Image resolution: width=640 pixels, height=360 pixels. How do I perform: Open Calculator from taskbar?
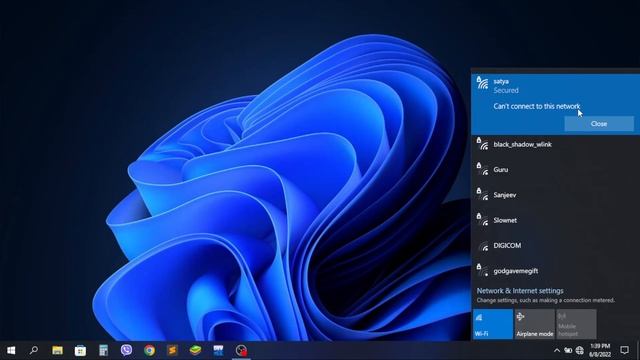pyautogui.click(x=103, y=350)
